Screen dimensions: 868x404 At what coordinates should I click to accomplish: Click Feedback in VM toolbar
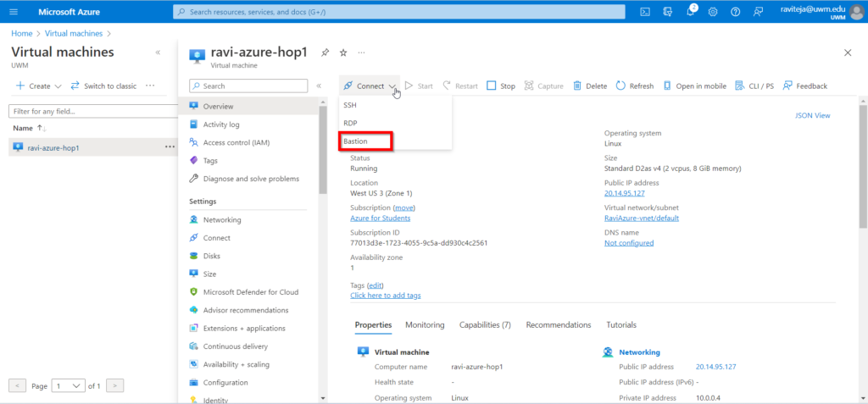tap(805, 86)
